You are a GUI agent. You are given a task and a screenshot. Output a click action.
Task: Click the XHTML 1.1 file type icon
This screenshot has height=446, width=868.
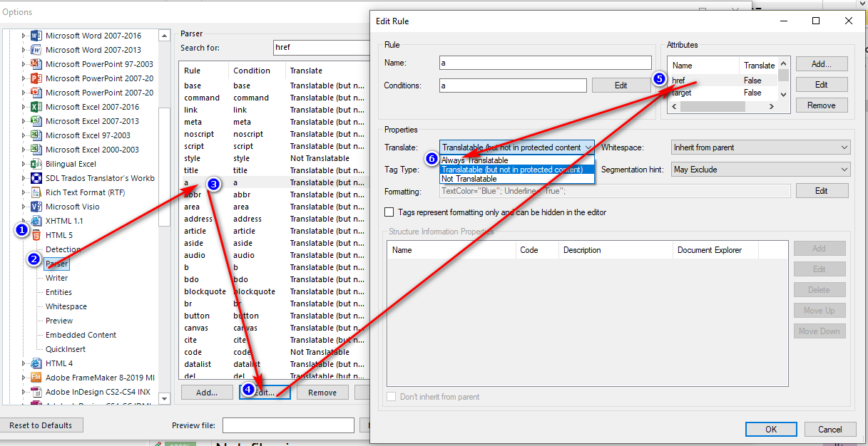pyautogui.click(x=36, y=221)
